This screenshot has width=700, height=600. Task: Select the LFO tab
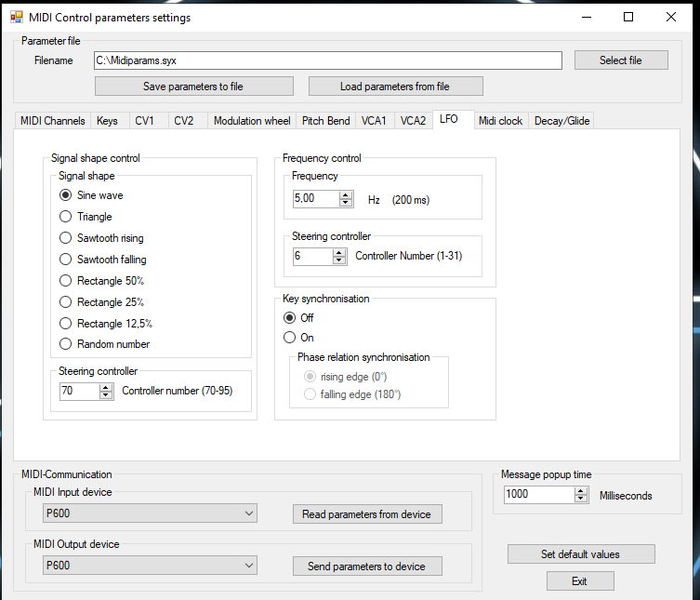pos(453,119)
